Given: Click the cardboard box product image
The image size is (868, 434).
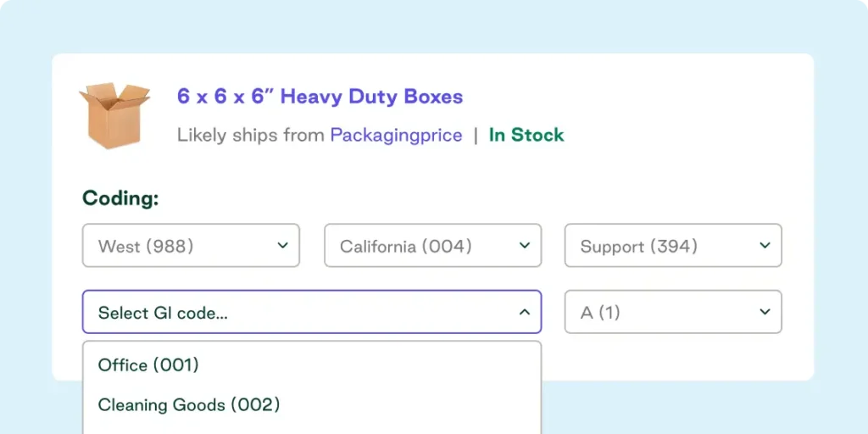Looking at the screenshot, I should (x=114, y=115).
